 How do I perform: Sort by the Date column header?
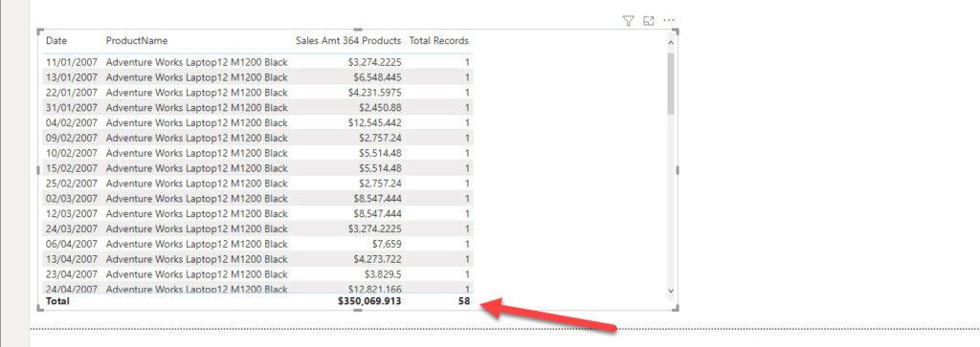point(56,40)
